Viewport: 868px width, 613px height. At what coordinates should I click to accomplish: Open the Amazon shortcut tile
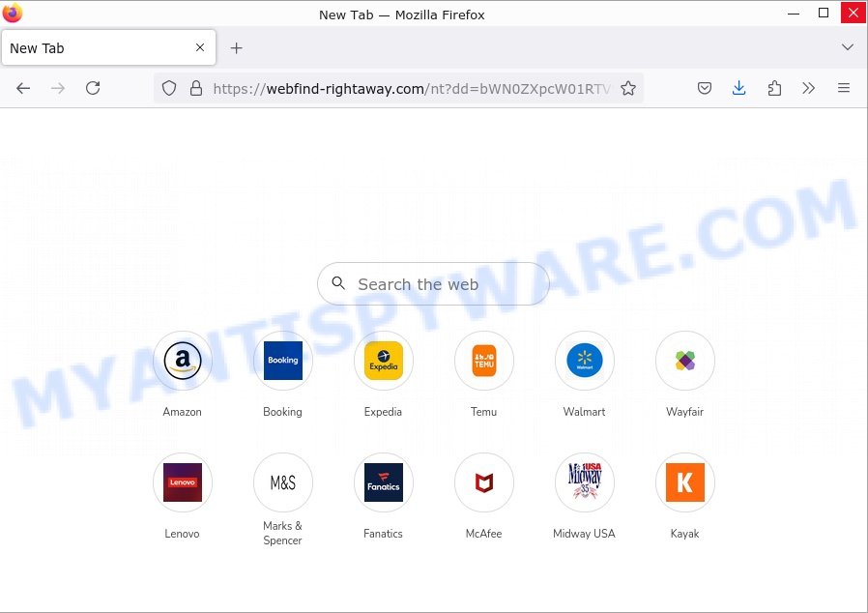click(183, 361)
